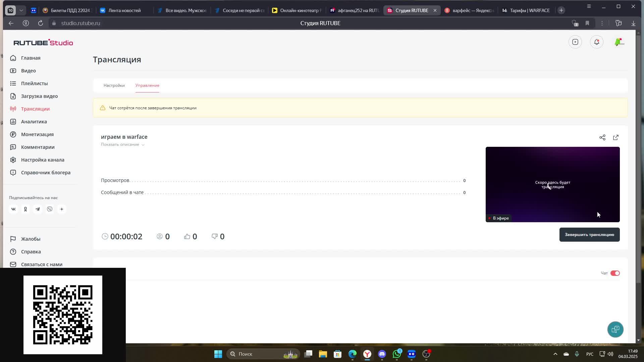
Task: Open the notifications bell
Action: tap(596, 42)
